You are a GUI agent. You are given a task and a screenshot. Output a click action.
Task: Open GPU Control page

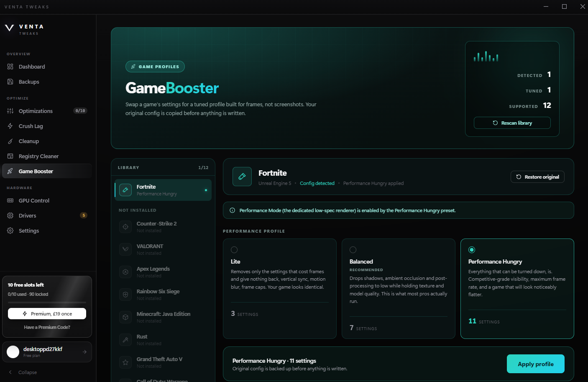tap(47, 200)
